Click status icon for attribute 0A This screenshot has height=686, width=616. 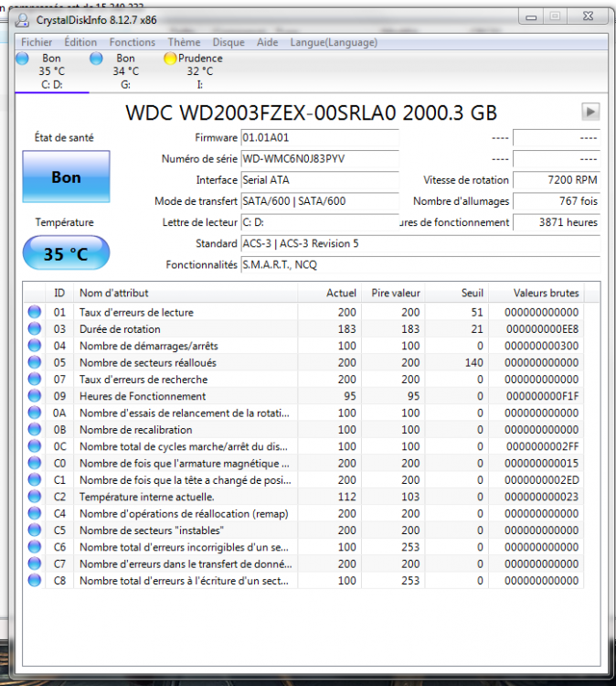click(x=34, y=413)
